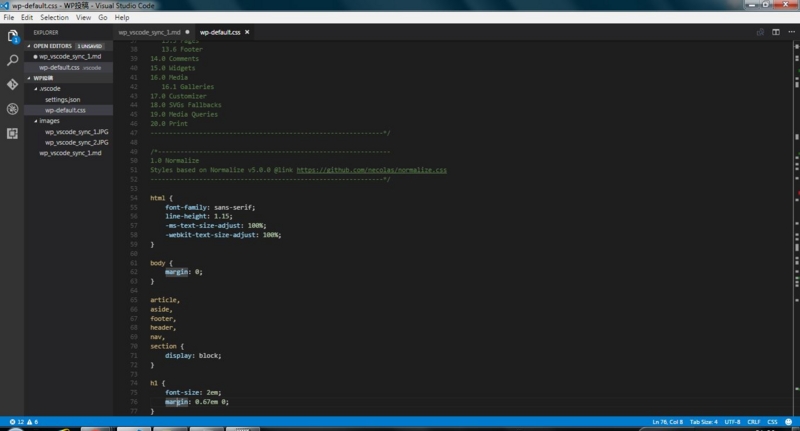The image size is (800, 431).
Task: Click the VS Code logo in title bar
Action: 5,6
